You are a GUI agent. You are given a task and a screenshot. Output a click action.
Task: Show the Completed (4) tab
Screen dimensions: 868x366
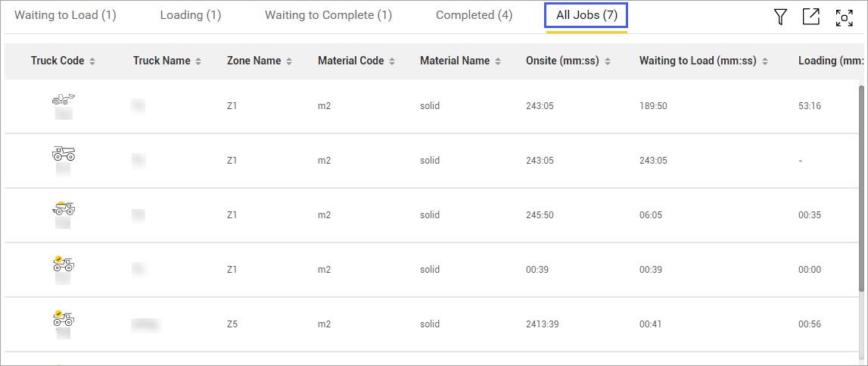point(474,16)
